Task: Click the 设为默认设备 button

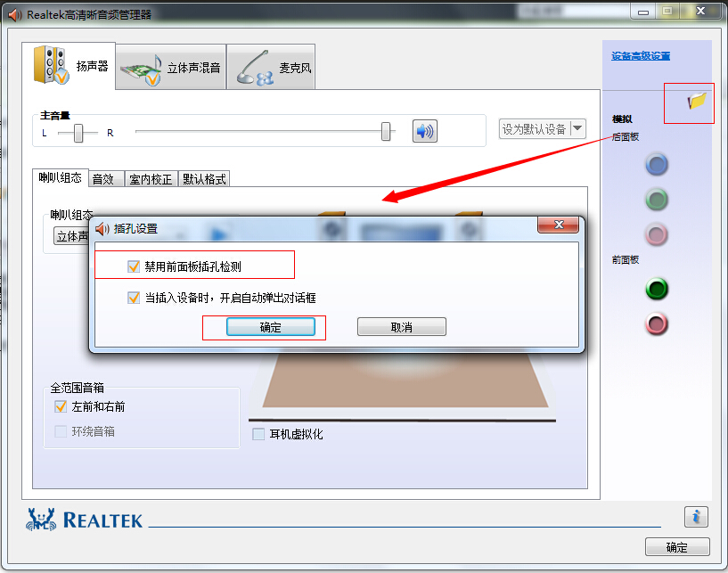Action: coord(535,128)
